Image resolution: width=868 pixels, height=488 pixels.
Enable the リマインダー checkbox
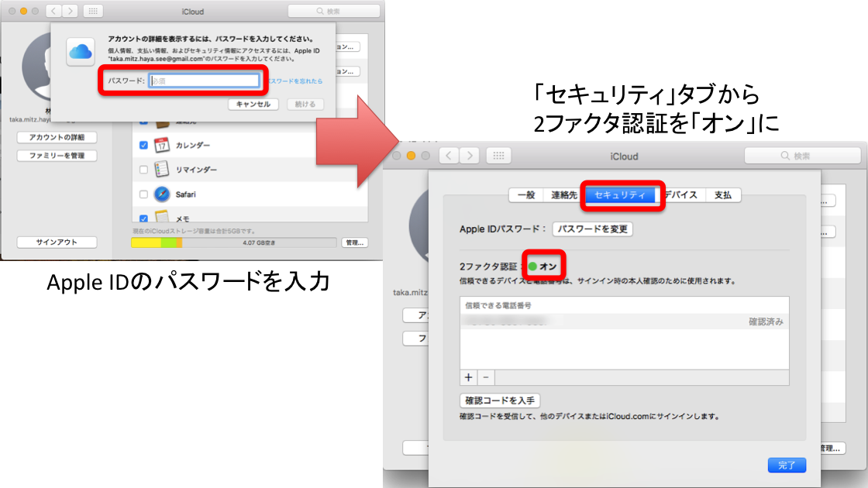click(x=143, y=170)
